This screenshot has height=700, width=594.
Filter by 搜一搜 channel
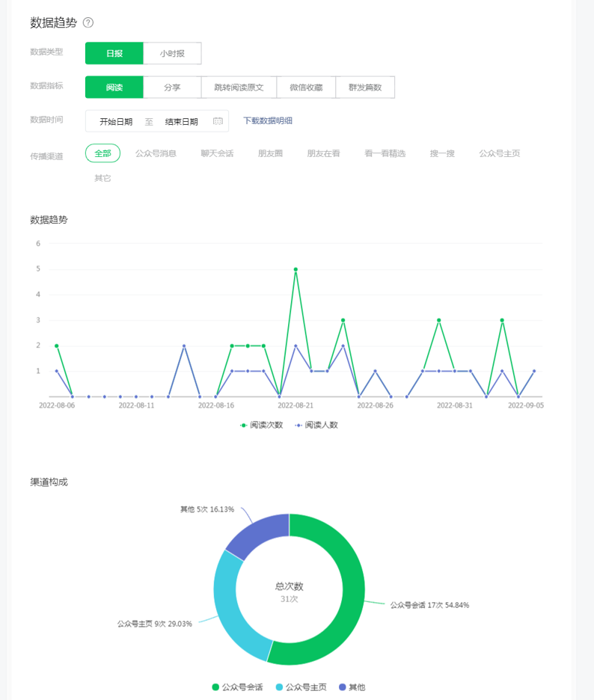click(x=442, y=153)
